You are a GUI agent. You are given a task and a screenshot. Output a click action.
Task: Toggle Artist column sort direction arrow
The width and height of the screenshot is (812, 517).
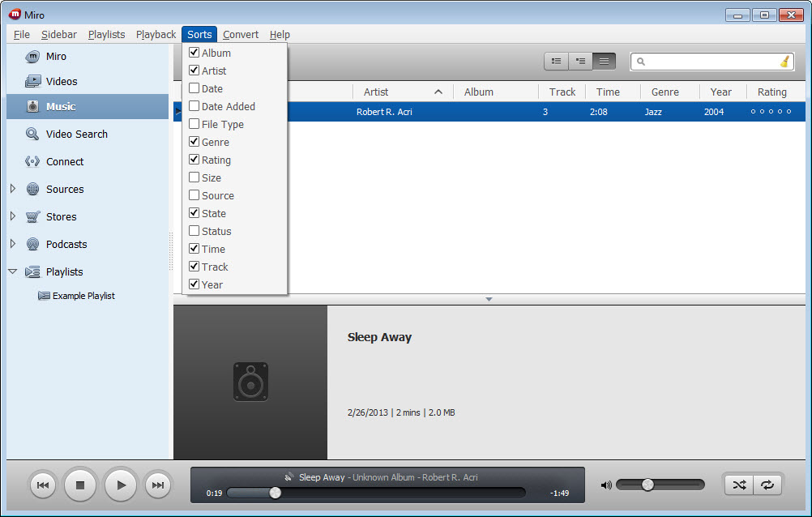pyautogui.click(x=438, y=92)
